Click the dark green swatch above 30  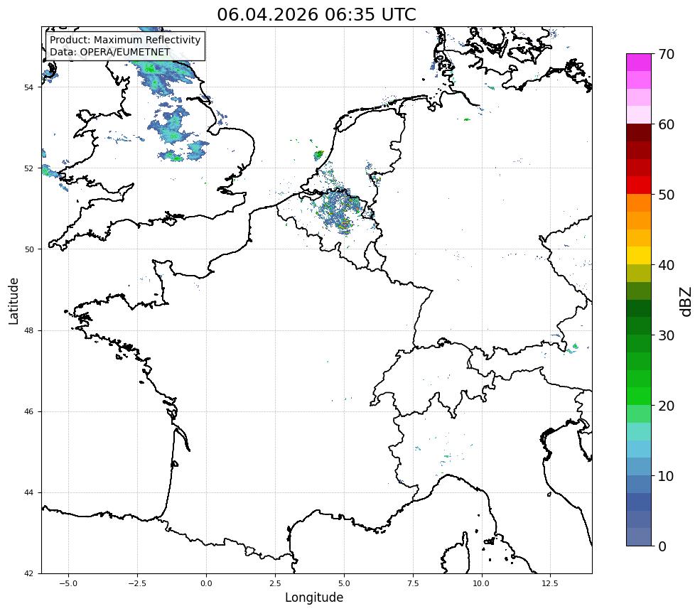coord(639,326)
